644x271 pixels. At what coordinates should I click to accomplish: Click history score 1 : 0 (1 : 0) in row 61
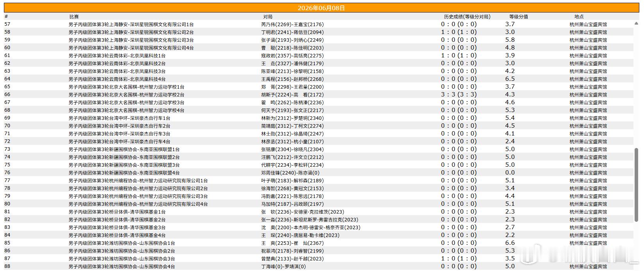pos(459,55)
